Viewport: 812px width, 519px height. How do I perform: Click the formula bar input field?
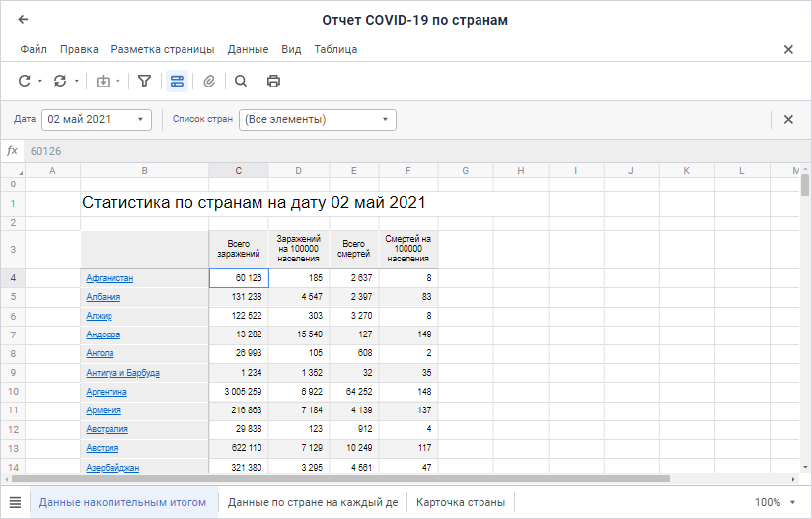(x=395, y=151)
